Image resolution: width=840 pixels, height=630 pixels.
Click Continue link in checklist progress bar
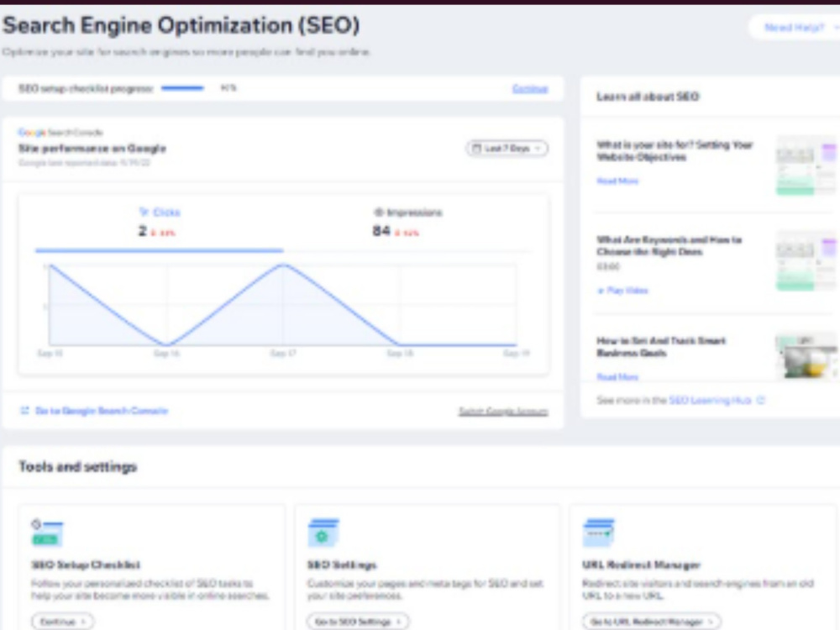point(530,89)
